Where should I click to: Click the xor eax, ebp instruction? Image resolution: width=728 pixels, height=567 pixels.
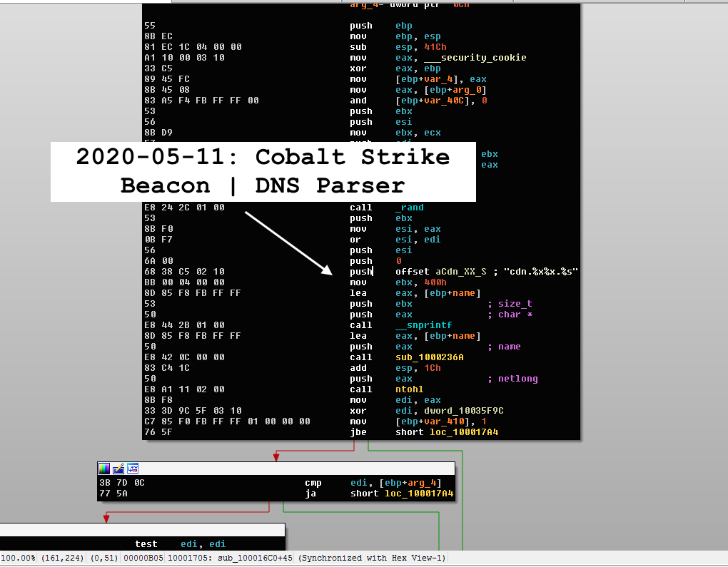coord(395,68)
